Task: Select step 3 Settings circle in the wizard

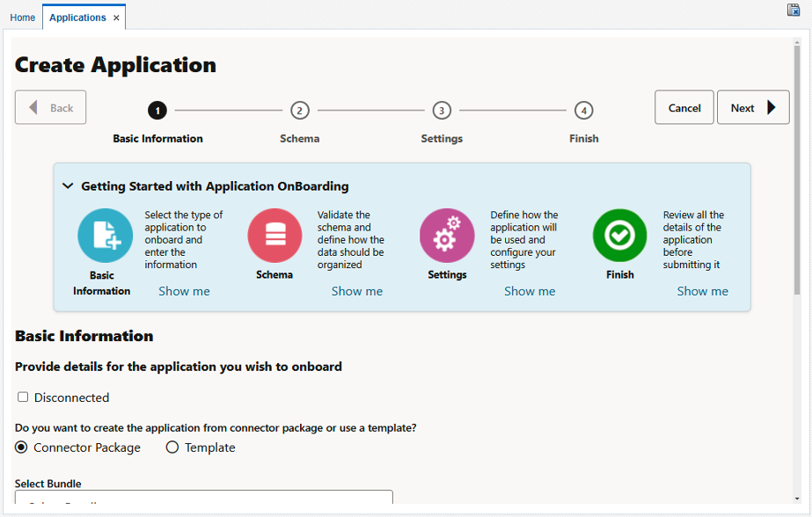Action: coord(442,111)
